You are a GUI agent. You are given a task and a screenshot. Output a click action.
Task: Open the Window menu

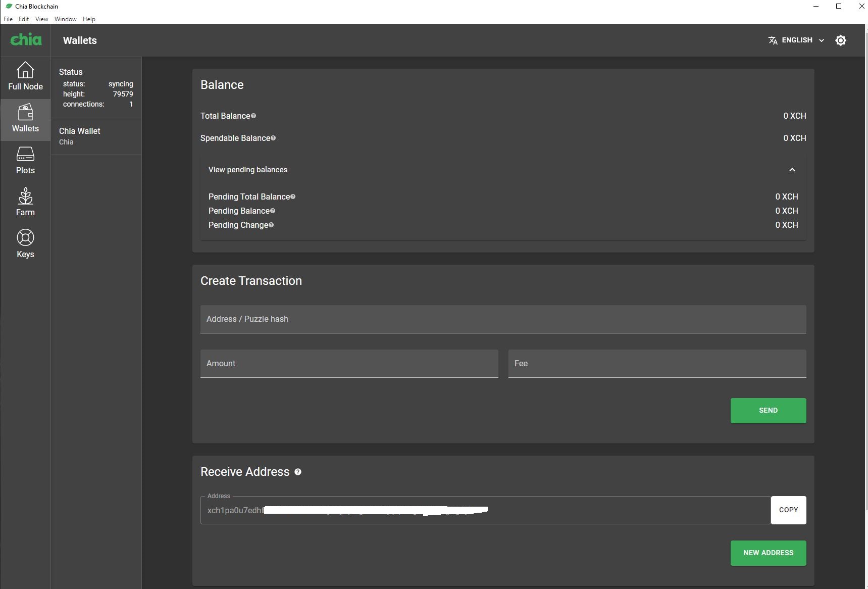click(x=65, y=19)
